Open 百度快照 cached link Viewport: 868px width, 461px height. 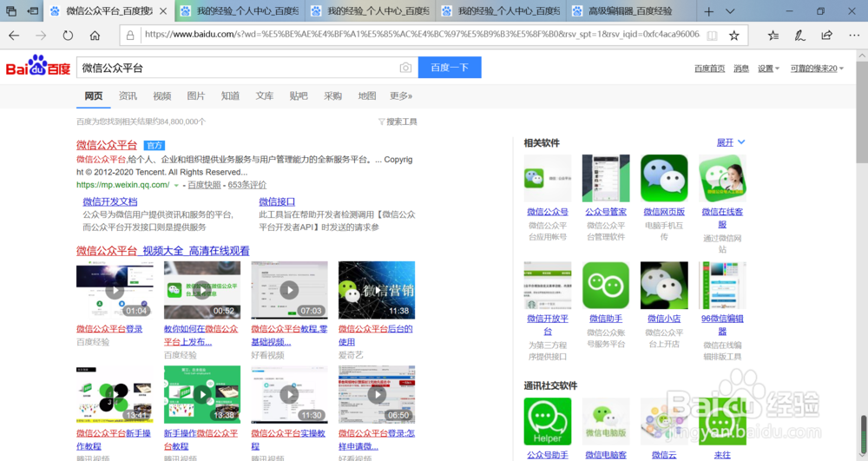tap(204, 185)
